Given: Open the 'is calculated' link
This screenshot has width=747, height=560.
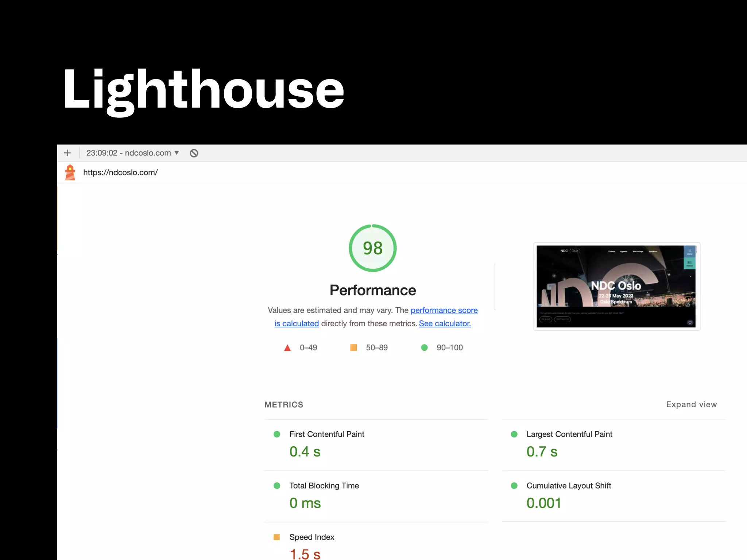Looking at the screenshot, I should point(297,323).
